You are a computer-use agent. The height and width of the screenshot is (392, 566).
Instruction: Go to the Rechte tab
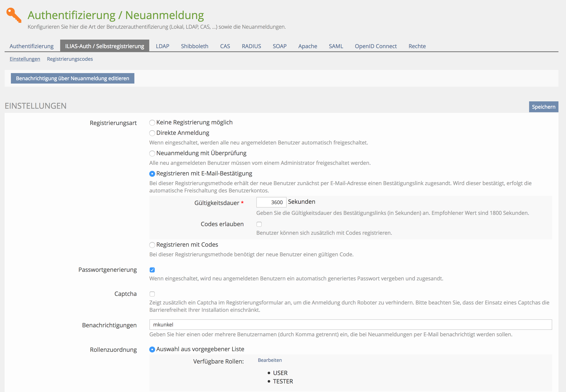tap(417, 46)
